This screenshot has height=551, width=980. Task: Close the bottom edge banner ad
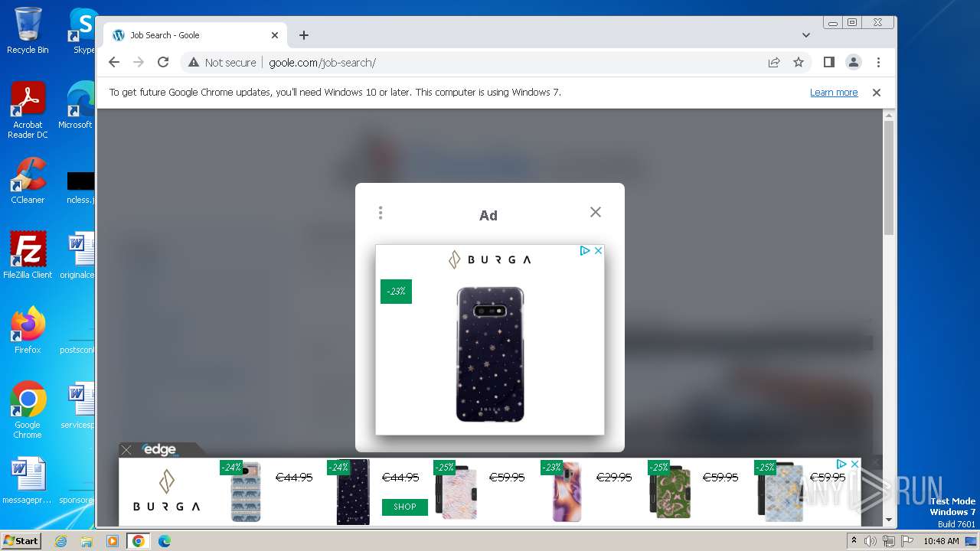tap(126, 450)
